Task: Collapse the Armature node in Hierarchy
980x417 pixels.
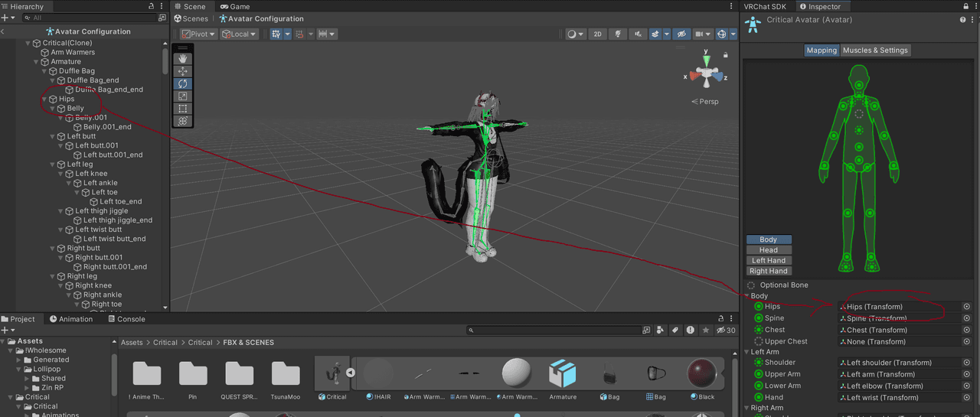Action: point(35,62)
